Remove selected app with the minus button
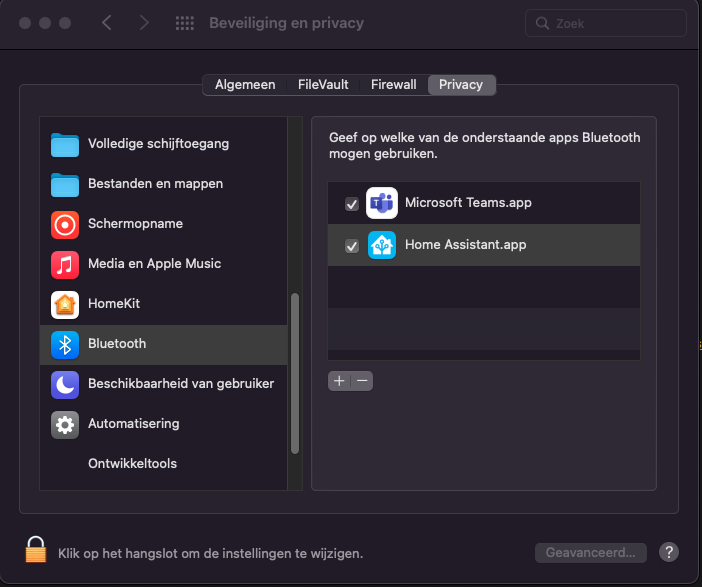 point(362,381)
